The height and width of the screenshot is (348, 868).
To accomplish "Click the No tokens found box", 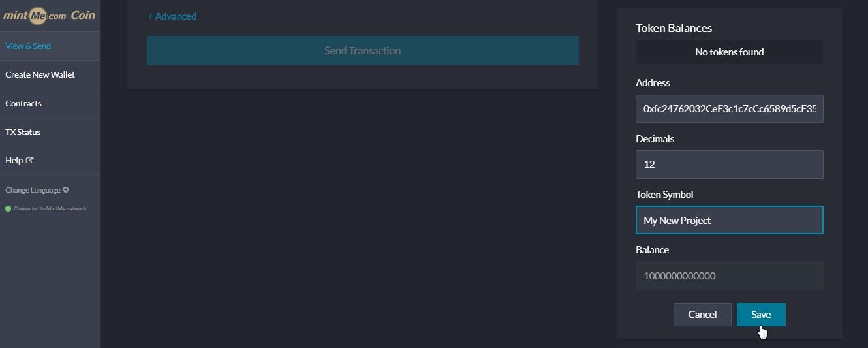I will (729, 52).
